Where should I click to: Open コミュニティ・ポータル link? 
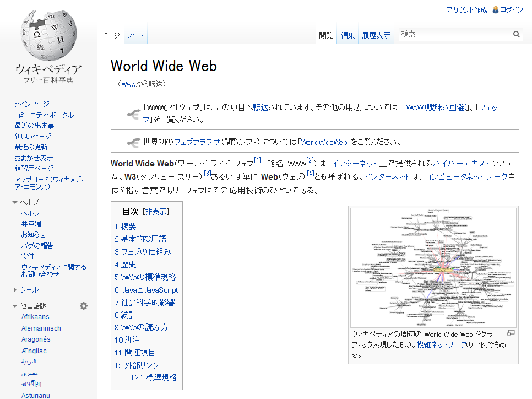click(x=44, y=115)
